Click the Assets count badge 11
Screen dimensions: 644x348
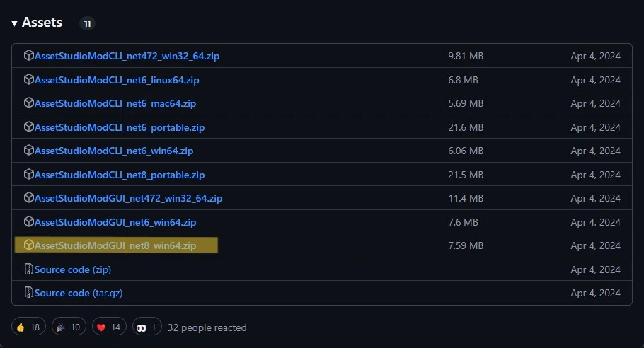[87, 24]
